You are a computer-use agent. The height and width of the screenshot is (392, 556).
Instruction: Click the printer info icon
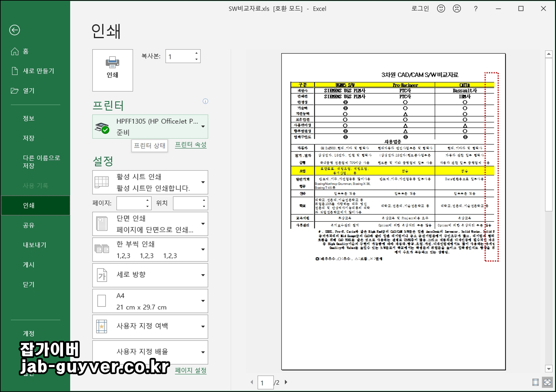[x=205, y=101]
